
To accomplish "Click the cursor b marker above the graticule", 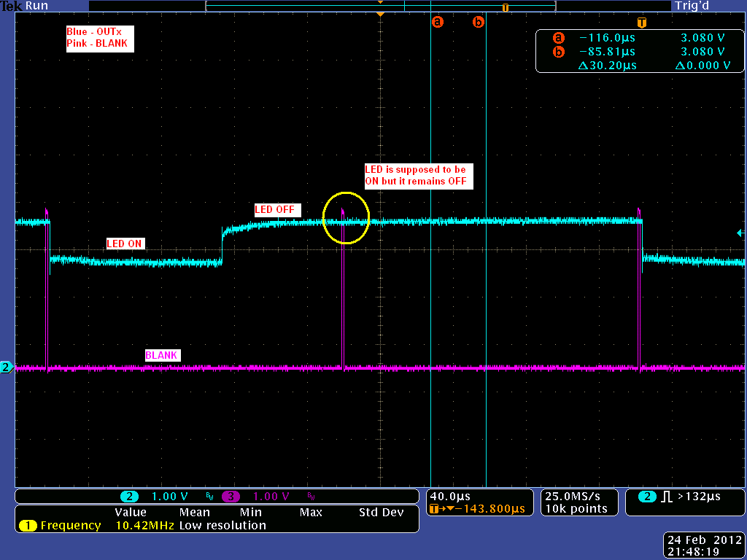I will click(478, 21).
